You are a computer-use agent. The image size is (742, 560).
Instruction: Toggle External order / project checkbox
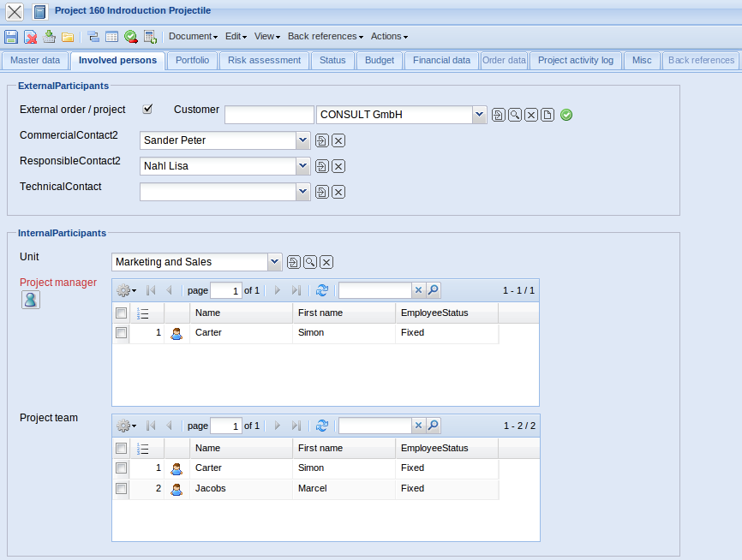147,109
